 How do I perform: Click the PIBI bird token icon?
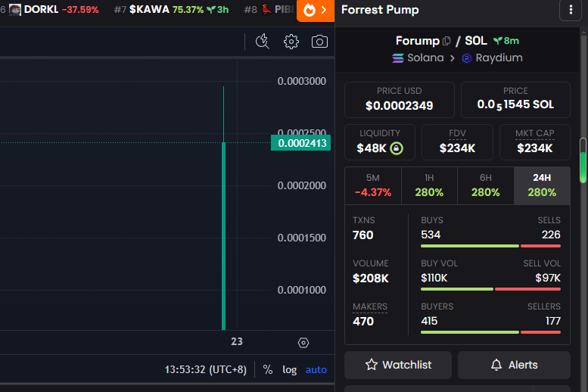[266, 9]
